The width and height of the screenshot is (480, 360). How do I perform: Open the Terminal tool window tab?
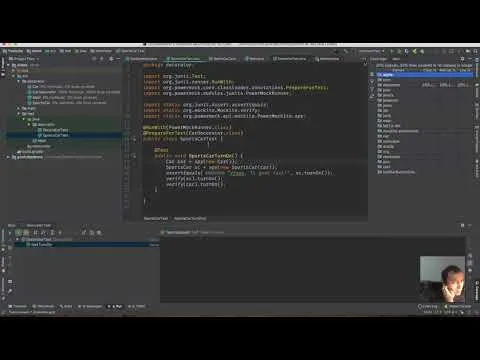click(x=18, y=306)
